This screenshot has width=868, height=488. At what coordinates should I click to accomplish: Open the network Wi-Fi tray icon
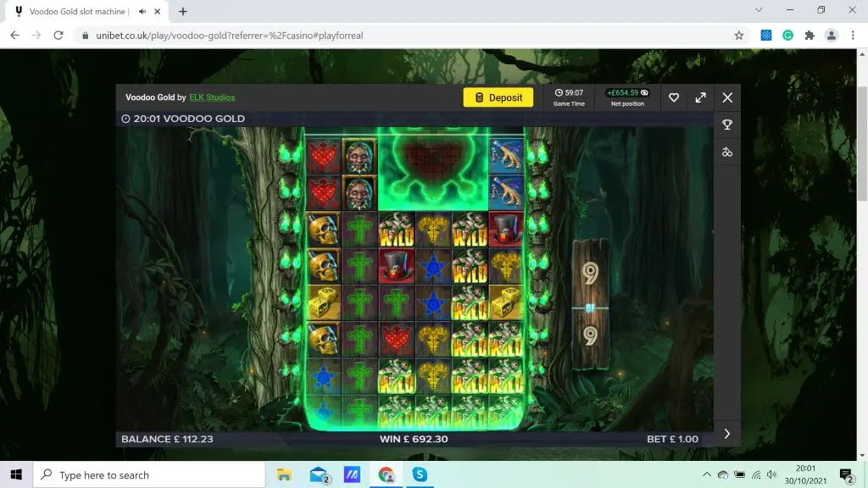tap(756, 474)
